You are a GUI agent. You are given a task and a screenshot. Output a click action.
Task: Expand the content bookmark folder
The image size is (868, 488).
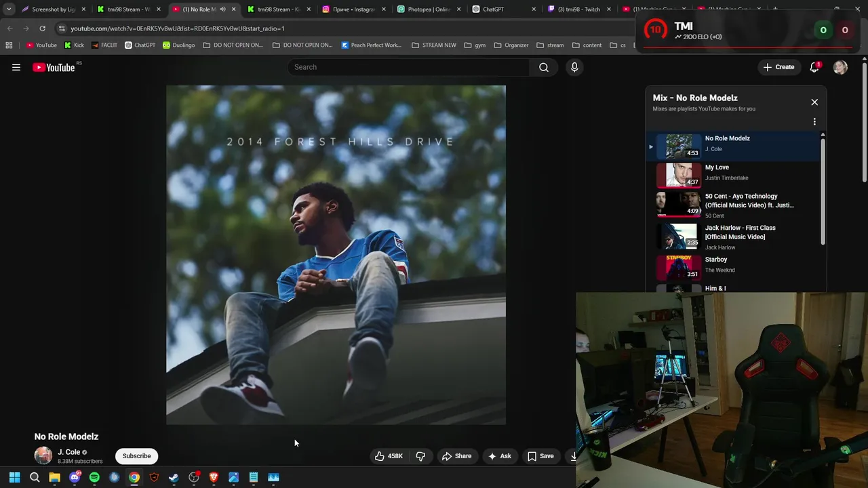[587, 45]
